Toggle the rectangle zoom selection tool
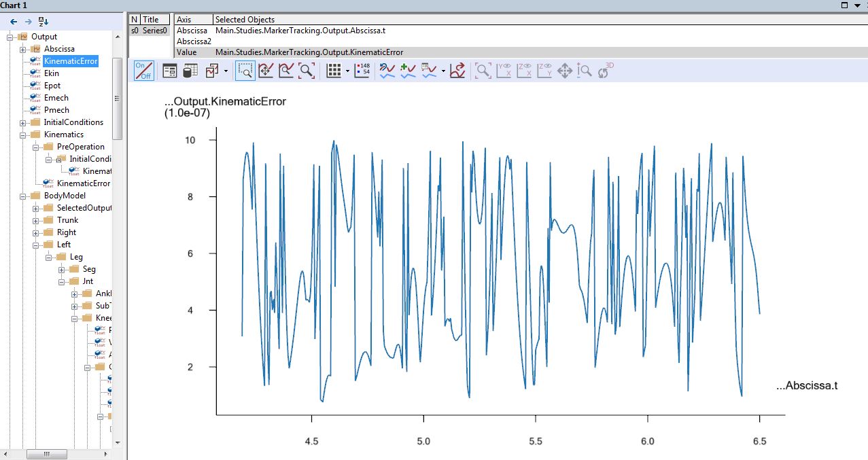The height and width of the screenshot is (460, 868). 245,70
